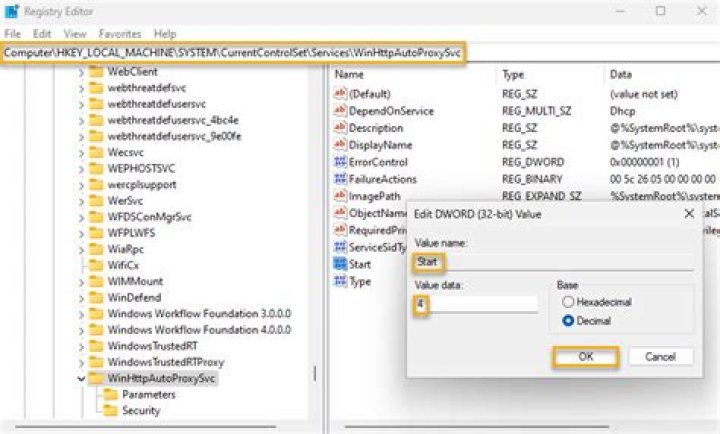Click the DependOnService value icon

click(x=340, y=111)
